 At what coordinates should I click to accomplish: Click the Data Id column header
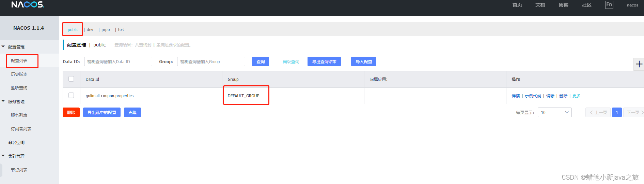click(151, 79)
